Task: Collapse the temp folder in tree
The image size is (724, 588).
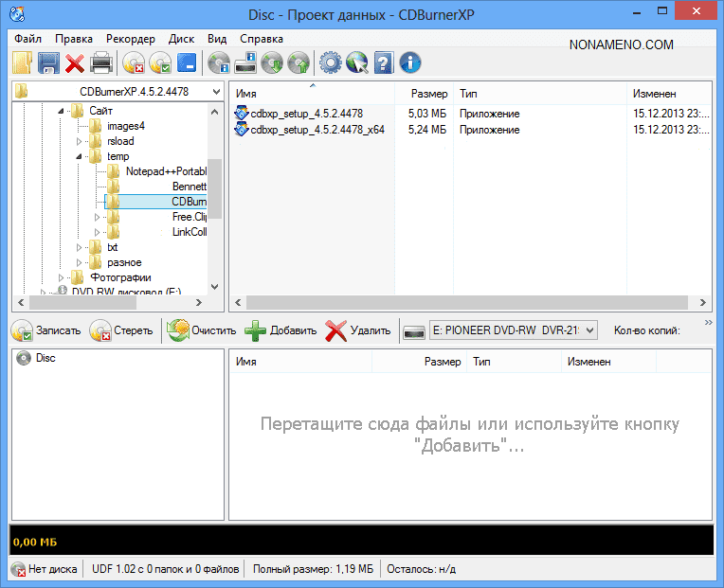Action: 80,156
